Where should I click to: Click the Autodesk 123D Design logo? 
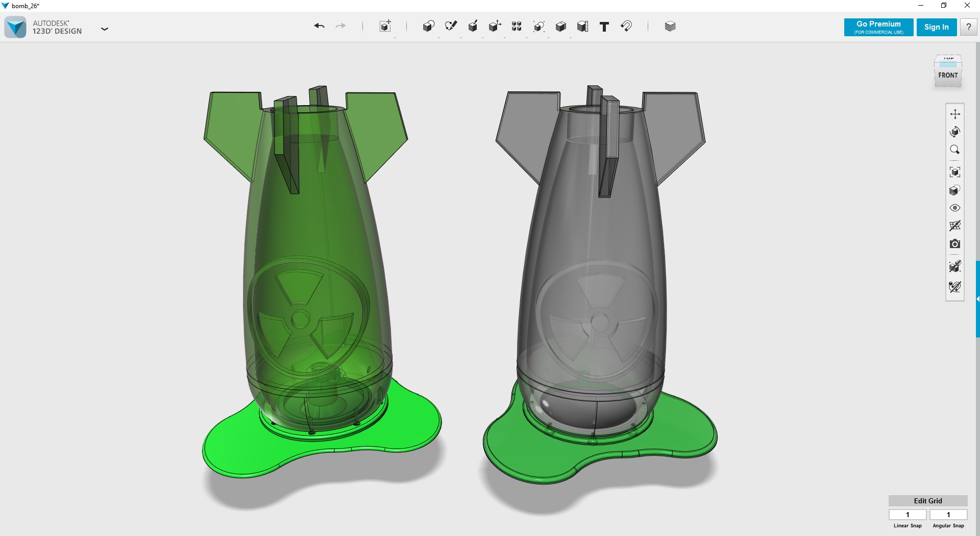click(x=15, y=27)
